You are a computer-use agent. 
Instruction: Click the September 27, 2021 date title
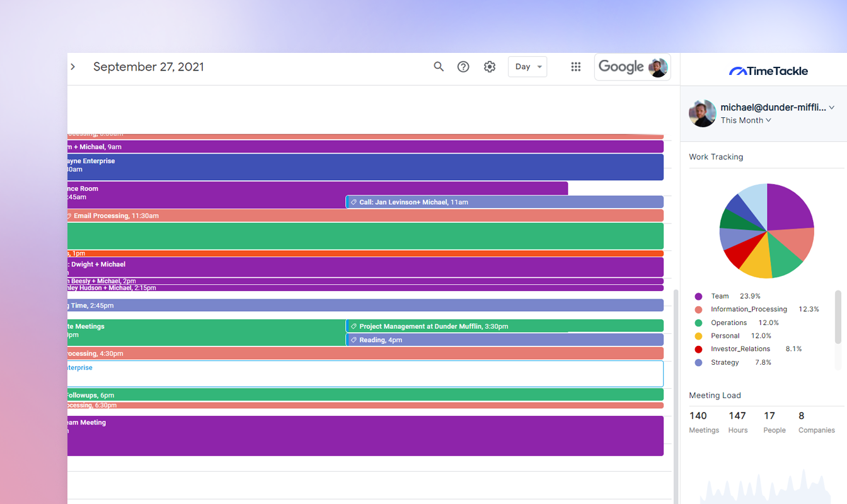click(149, 67)
